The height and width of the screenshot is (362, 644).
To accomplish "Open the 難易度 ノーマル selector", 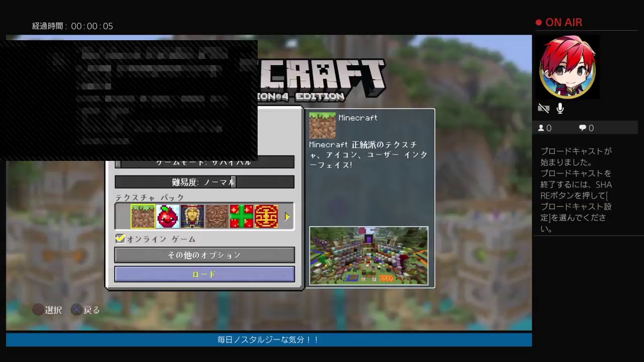I will [204, 182].
